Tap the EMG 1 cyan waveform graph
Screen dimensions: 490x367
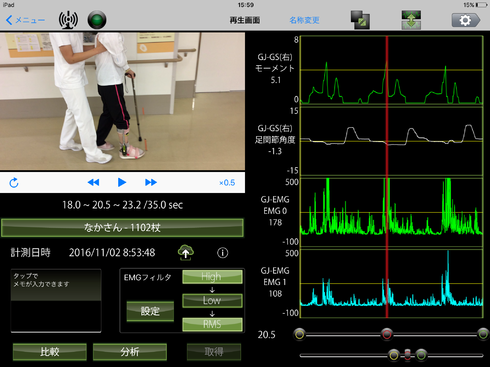coord(392,283)
